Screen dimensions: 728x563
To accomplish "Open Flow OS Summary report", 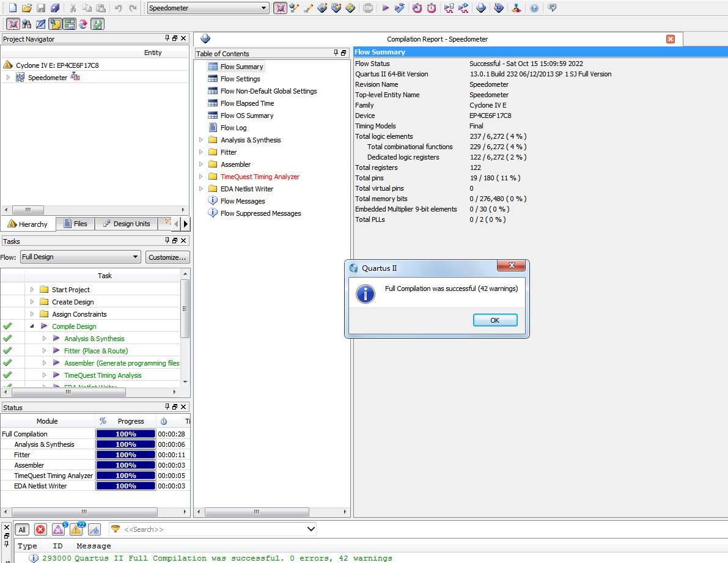I will [x=246, y=116].
